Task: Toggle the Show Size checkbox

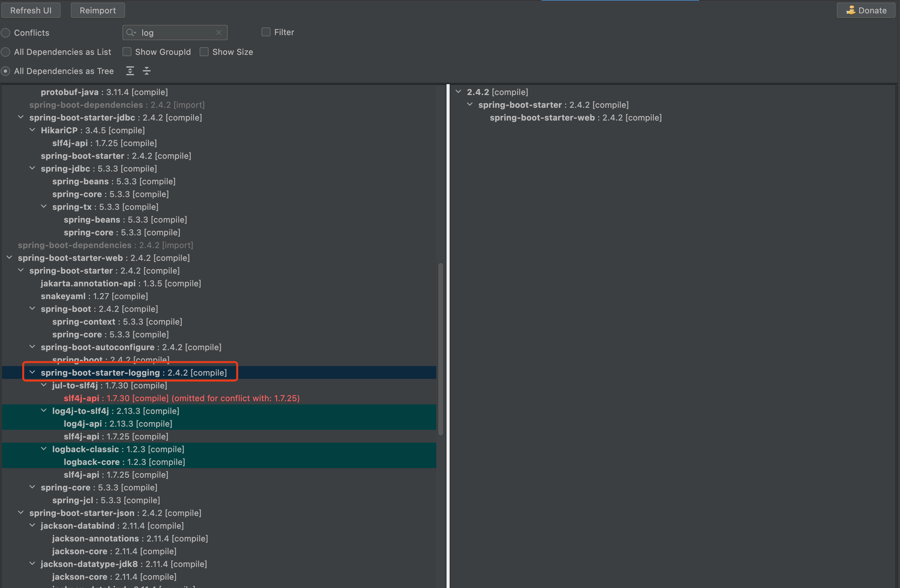Action: pos(204,52)
